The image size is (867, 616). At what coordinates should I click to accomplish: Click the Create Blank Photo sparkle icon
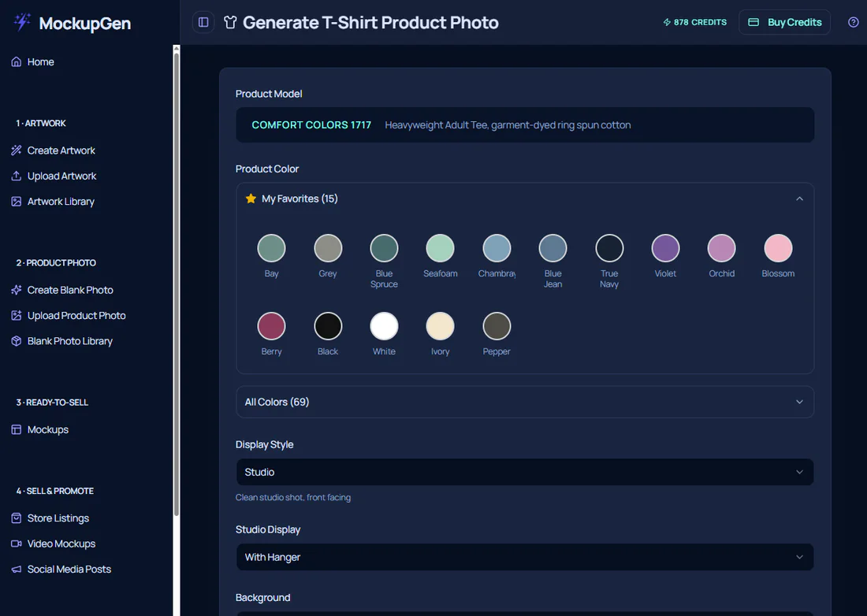point(17,290)
